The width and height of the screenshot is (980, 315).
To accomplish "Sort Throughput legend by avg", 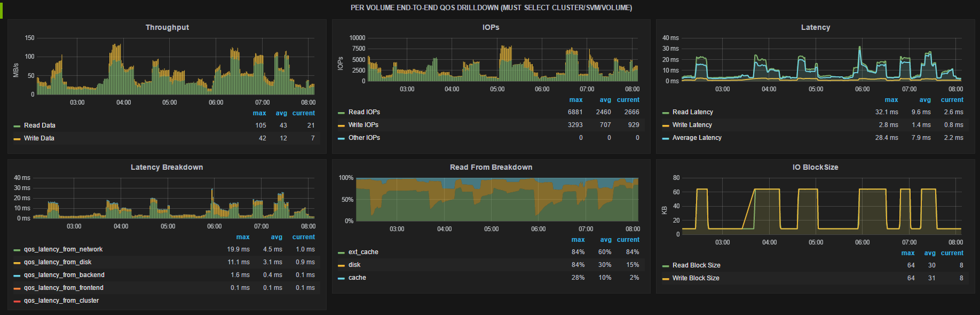I will coord(281,113).
